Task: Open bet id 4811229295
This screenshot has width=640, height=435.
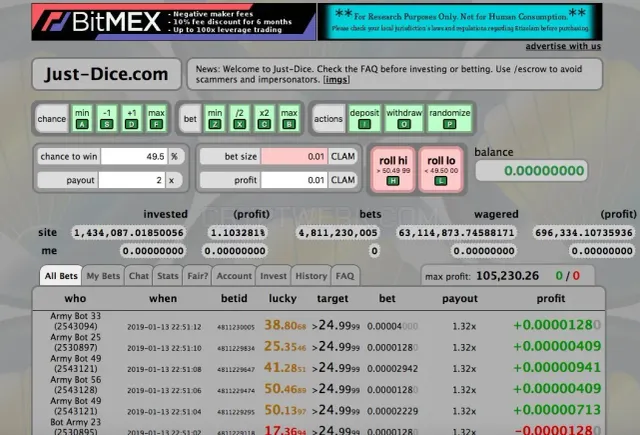Action: point(236,412)
